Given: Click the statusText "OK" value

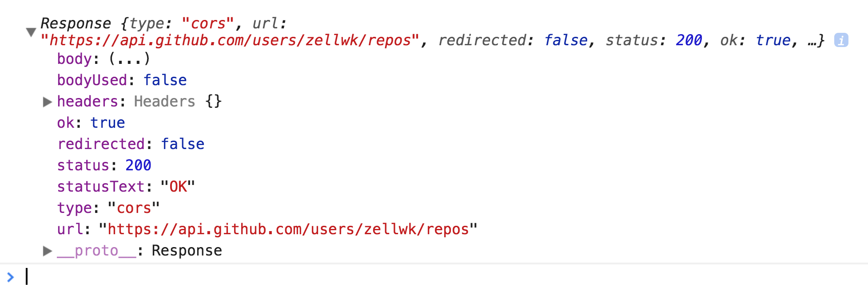Looking at the screenshot, I should point(178,187).
